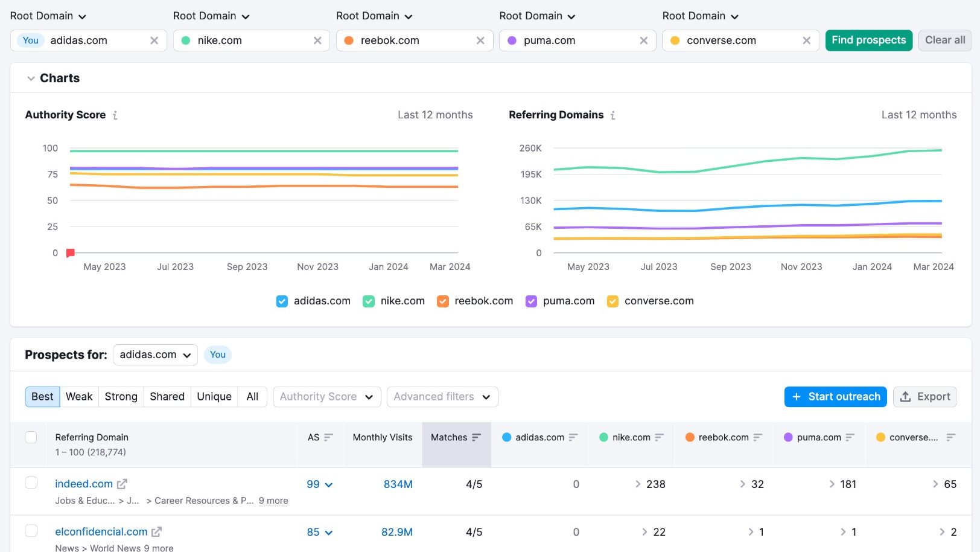The height and width of the screenshot is (552, 980).
Task: Open the Authority Score info tooltip icon
Action: point(115,115)
